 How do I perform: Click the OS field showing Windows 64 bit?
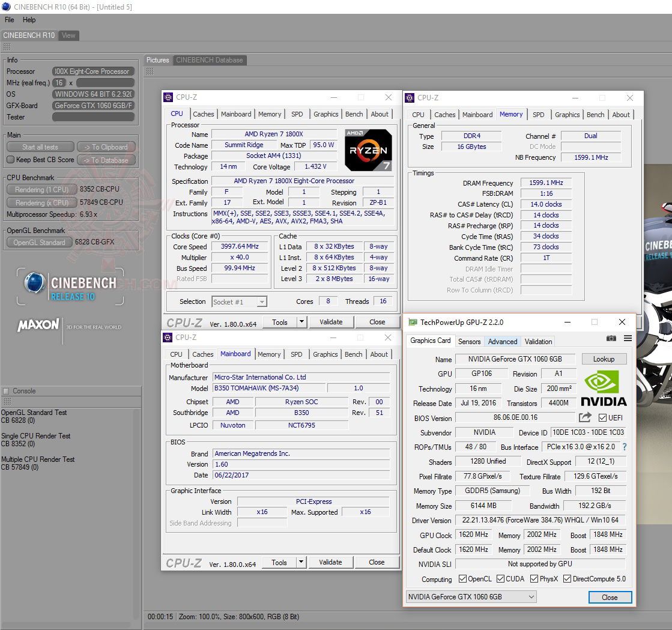[x=94, y=94]
